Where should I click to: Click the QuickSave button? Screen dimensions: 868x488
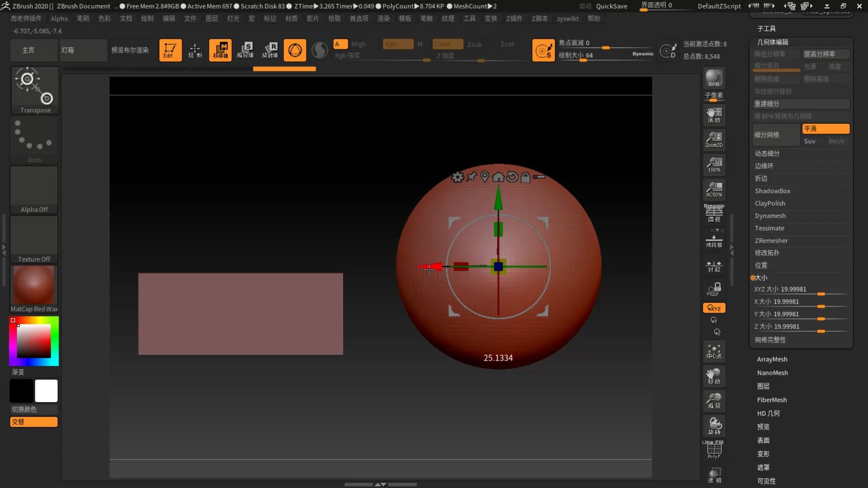pyautogui.click(x=611, y=6)
